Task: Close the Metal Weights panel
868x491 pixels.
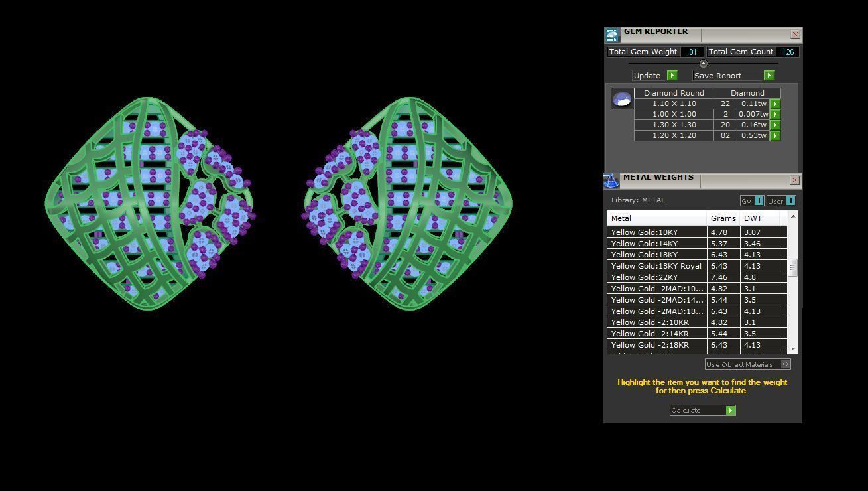Action: pos(795,180)
